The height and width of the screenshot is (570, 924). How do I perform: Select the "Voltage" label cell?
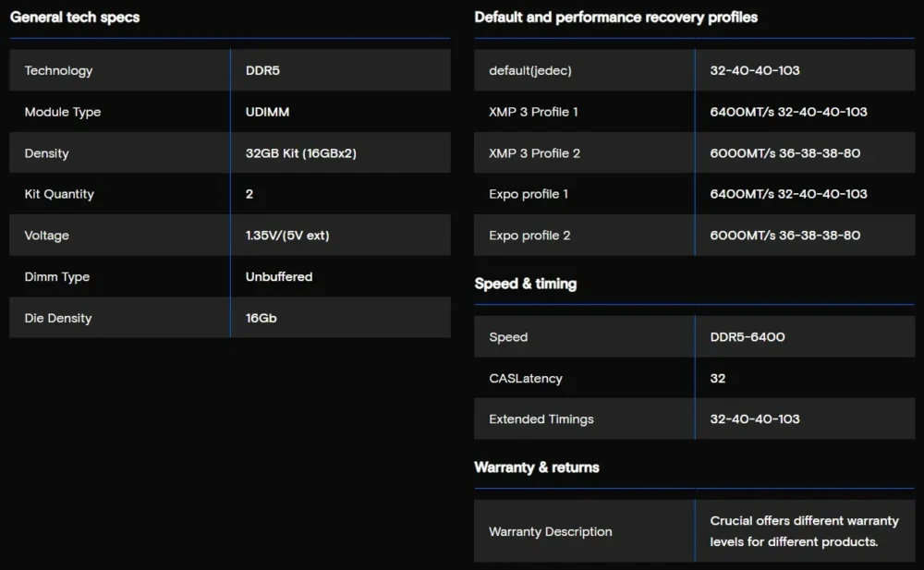(x=46, y=236)
